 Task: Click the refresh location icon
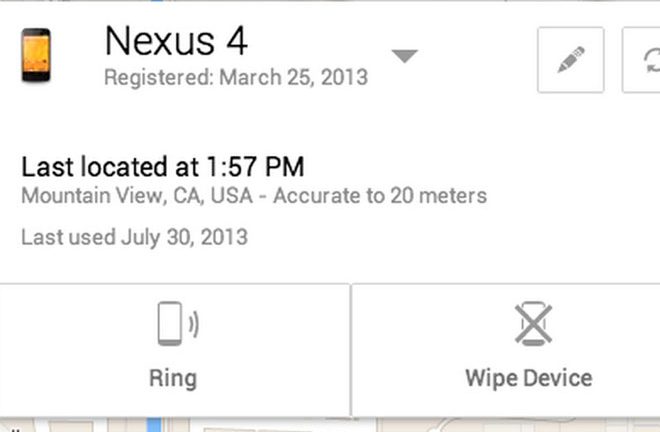click(641, 60)
